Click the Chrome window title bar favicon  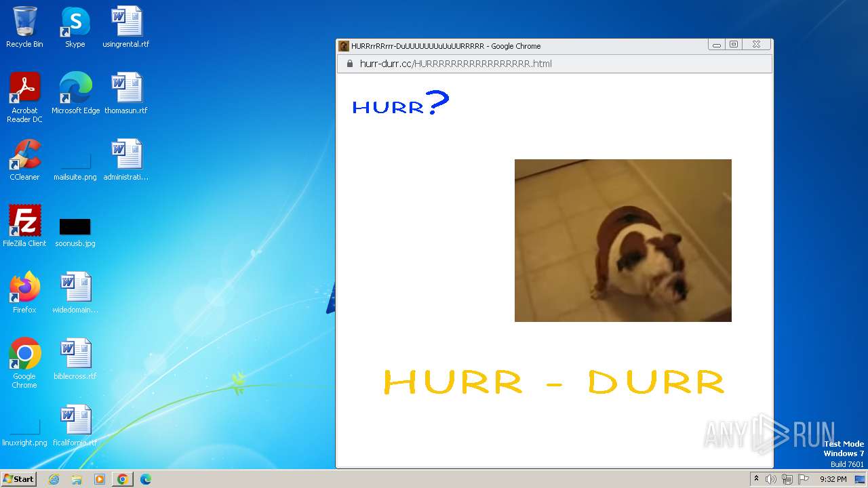[344, 46]
